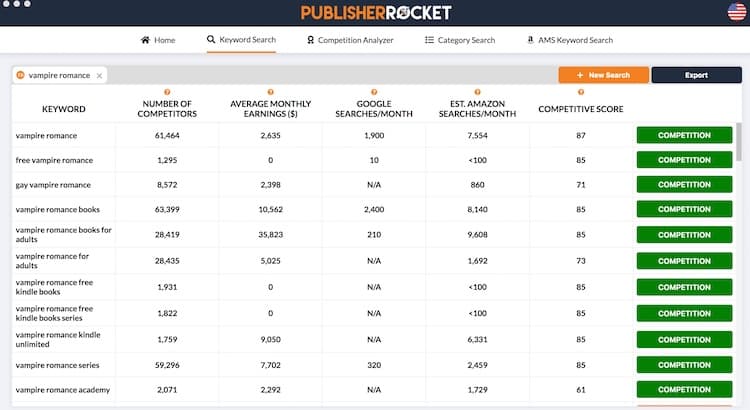Click help icon above Est. Amazon Searches/Month
The height and width of the screenshot is (410, 750).
click(x=477, y=92)
